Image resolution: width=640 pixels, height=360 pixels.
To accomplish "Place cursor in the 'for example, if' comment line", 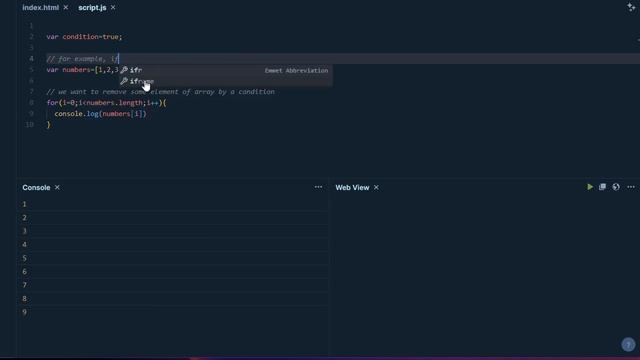I will click(82, 59).
